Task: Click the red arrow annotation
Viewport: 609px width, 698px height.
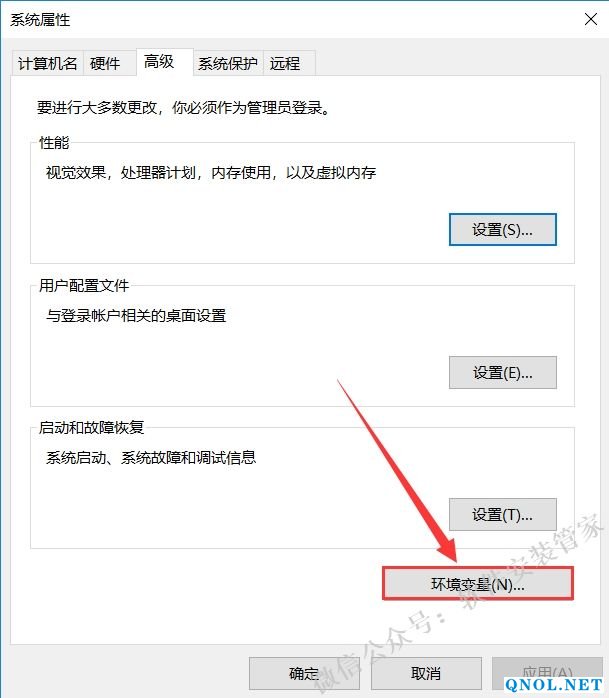Action: [397, 470]
